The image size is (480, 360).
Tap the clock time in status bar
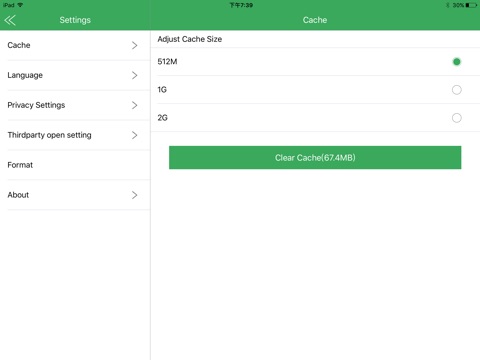click(x=241, y=5)
